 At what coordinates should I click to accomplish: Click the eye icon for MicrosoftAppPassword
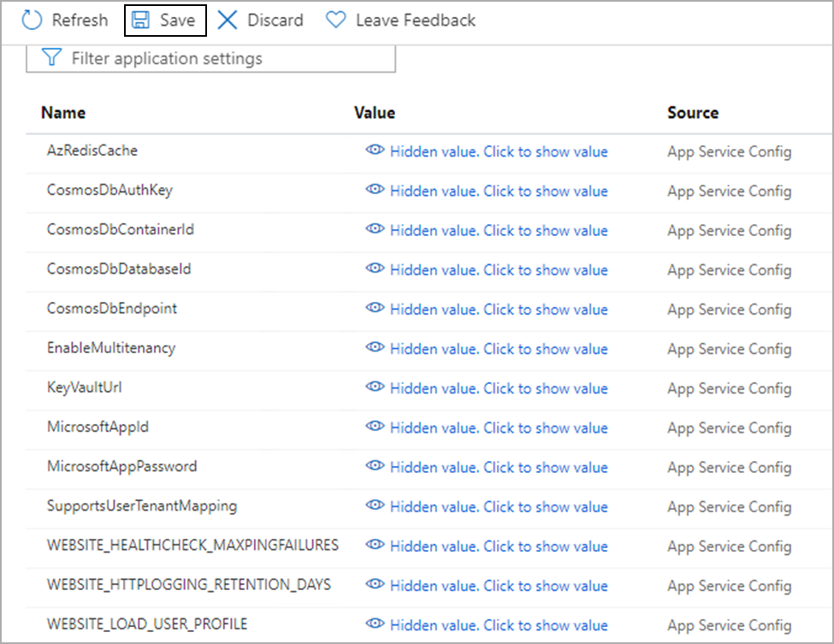(x=375, y=468)
